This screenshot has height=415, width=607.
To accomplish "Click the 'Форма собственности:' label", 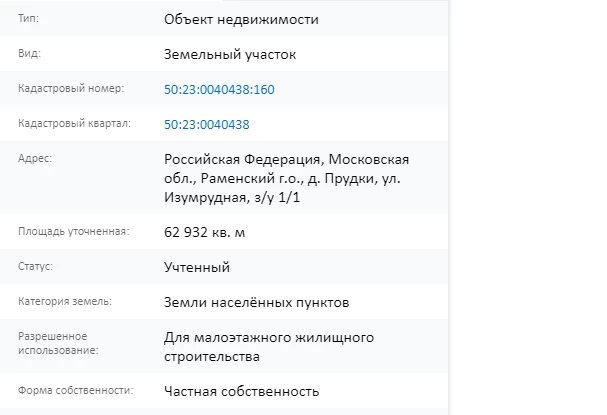I will click(75, 390).
